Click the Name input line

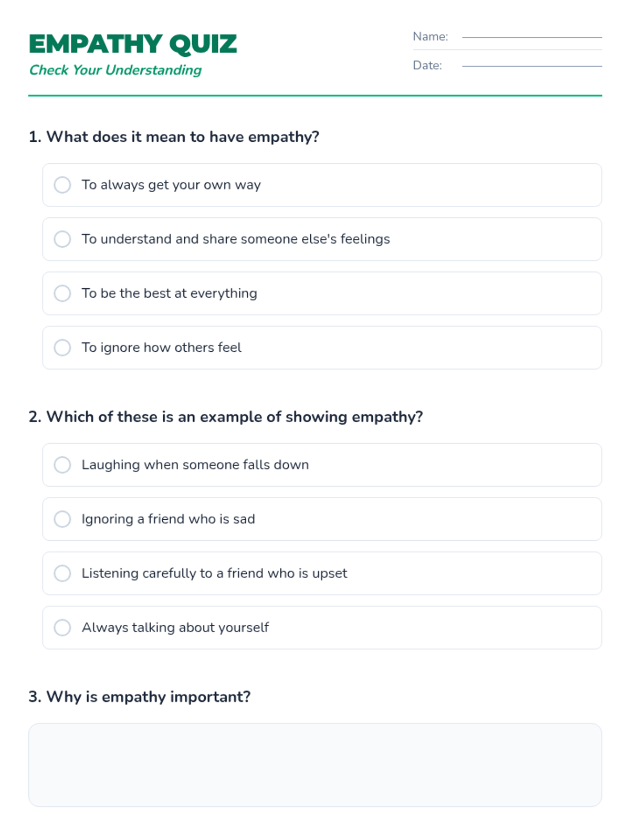pos(531,36)
